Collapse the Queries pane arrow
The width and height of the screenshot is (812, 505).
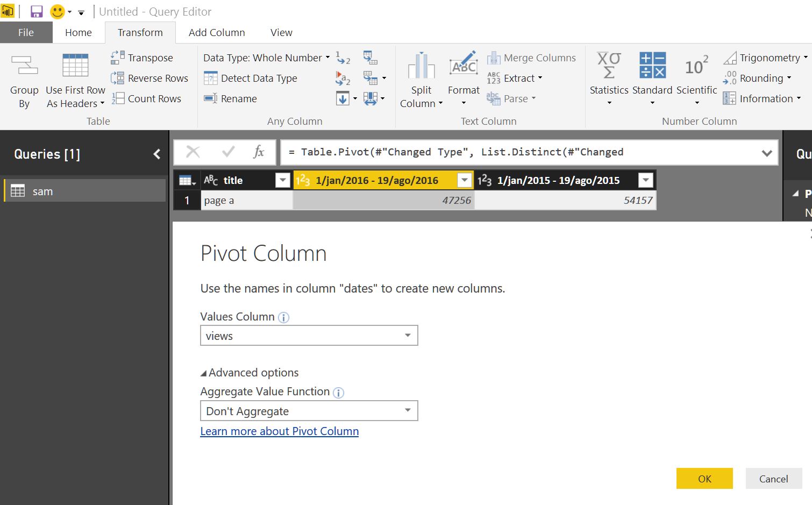click(156, 154)
